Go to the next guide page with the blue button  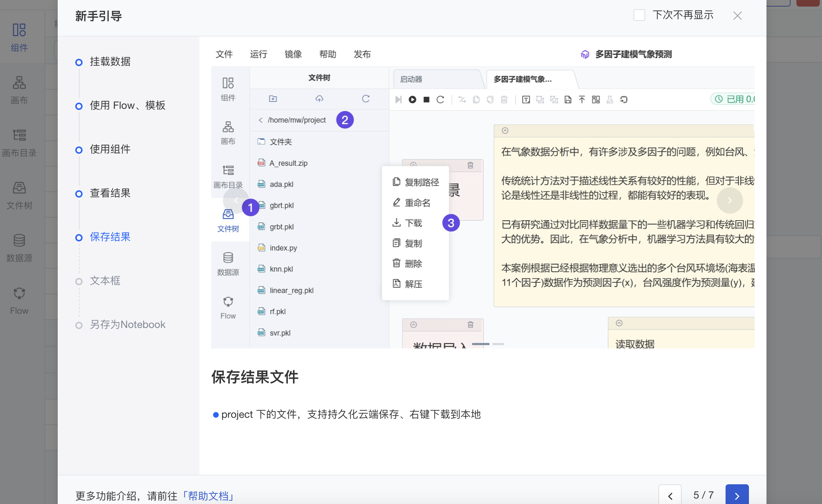(737, 496)
